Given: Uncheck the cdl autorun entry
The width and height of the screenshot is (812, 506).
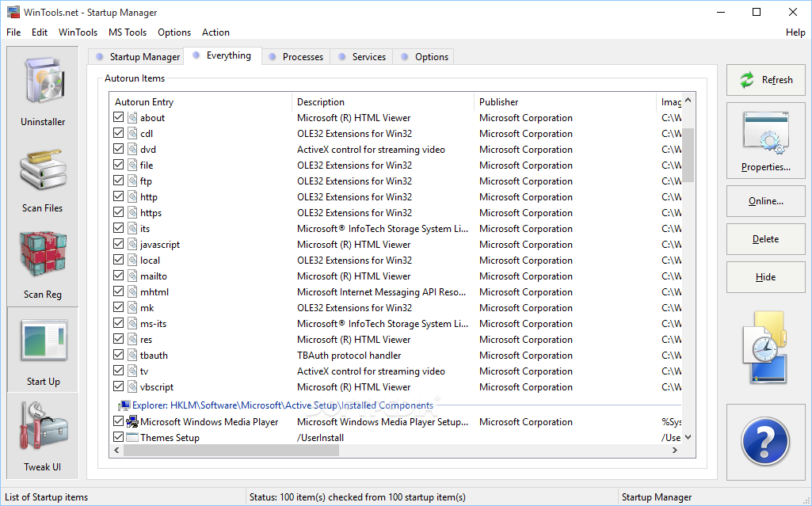Looking at the screenshot, I should pos(119,134).
